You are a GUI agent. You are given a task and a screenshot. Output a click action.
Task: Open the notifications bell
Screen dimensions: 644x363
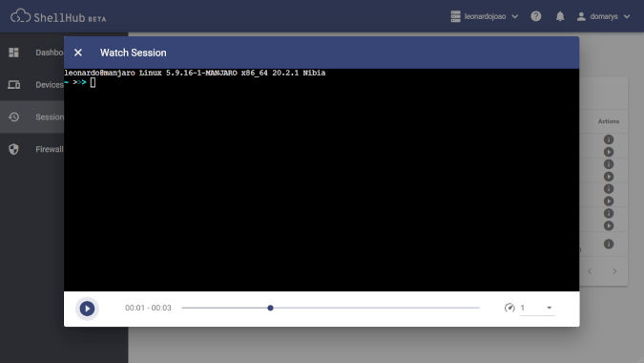[560, 16]
